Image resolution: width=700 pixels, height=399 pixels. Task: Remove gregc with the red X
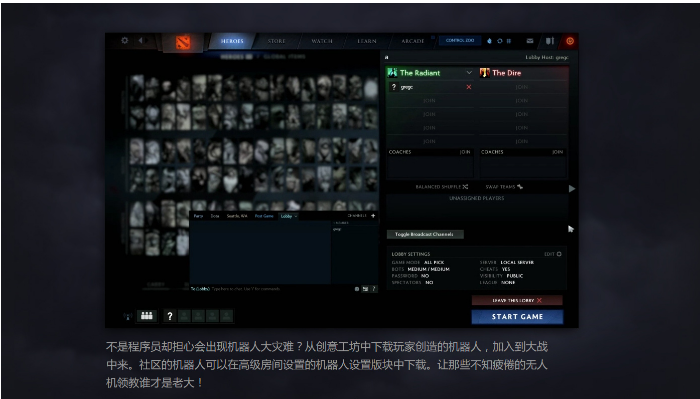(469, 87)
